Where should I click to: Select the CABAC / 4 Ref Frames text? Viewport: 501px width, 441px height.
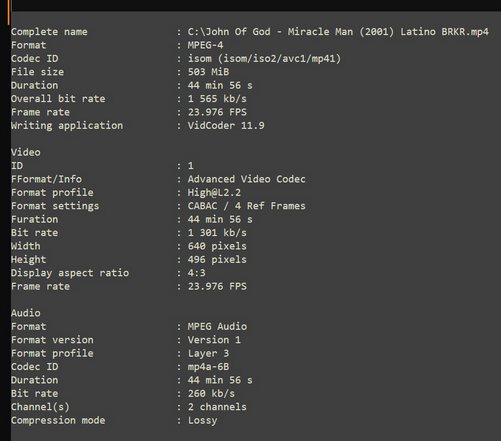click(246, 206)
